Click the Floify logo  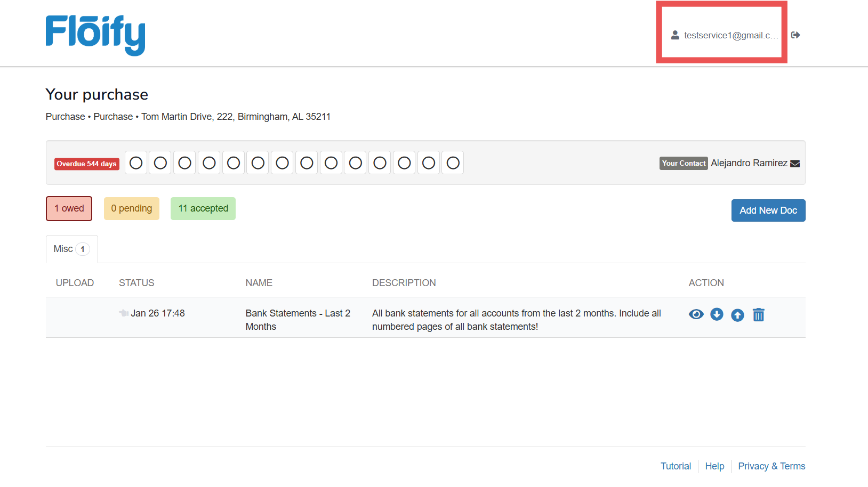[95, 35]
